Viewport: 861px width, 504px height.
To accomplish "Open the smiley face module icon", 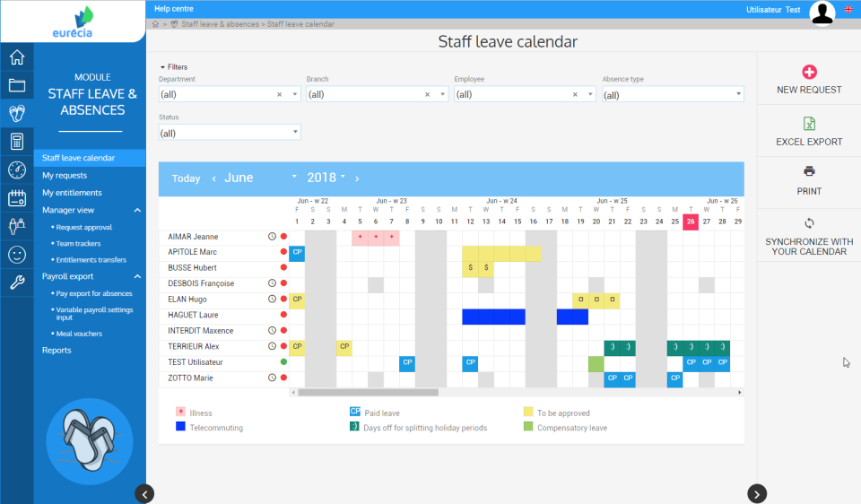I will 16,255.
